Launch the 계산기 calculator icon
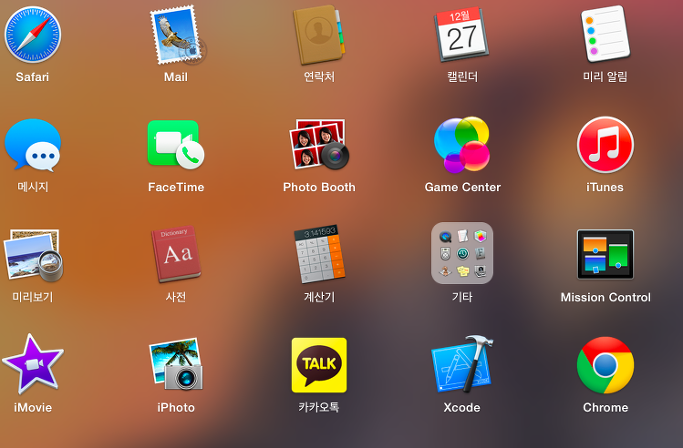The height and width of the screenshot is (448, 683). pyautogui.click(x=319, y=254)
